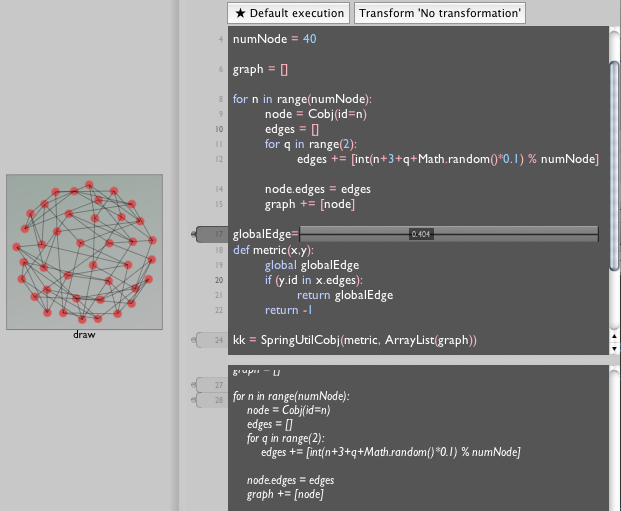Image resolution: width=621 pixels, height=511 pixels.
Task: Place cursor on numNode = 40 line
Action: point(275,38)
